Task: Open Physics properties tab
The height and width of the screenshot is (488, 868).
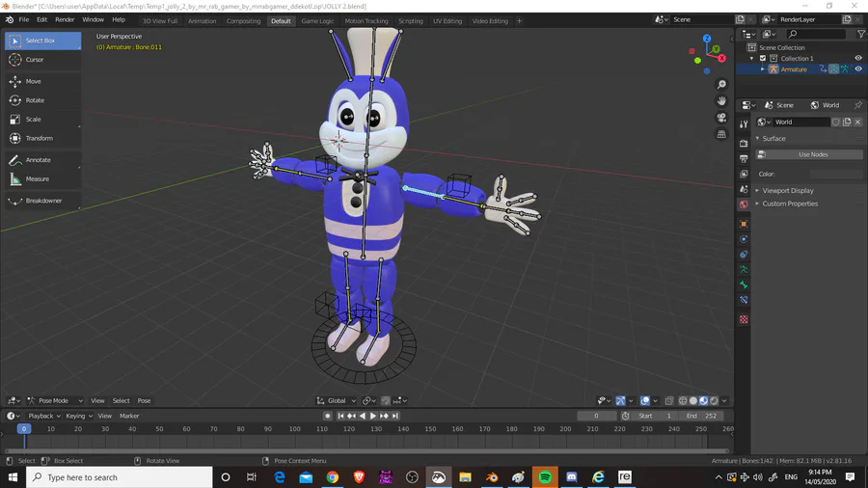Action: point(744,239)
